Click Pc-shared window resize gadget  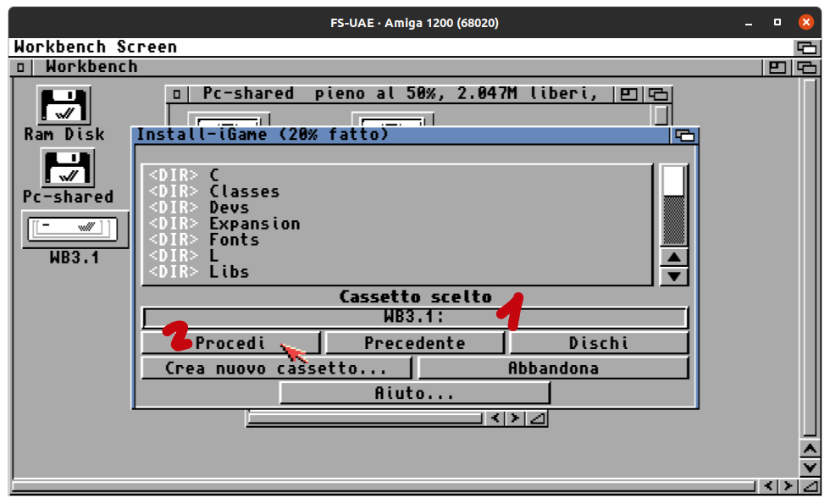click(537, 418)
